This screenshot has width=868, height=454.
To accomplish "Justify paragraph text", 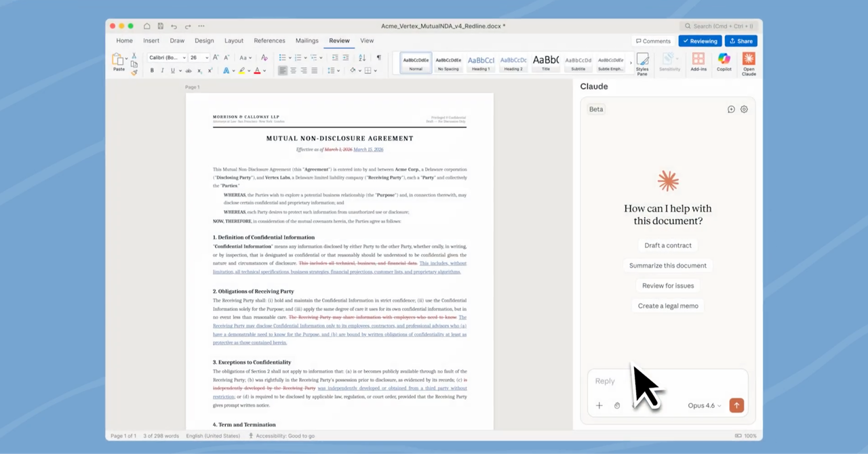I will [x=315, y=70].
